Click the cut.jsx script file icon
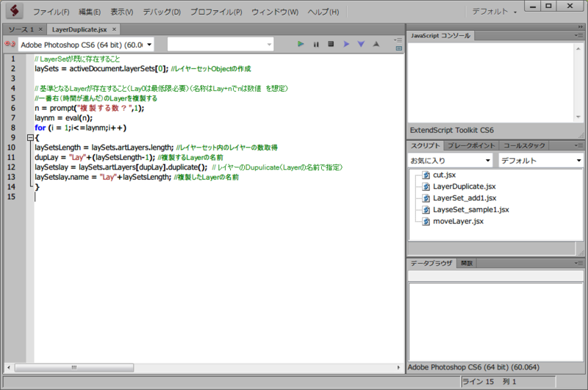Image resolution: width=588 pixels, height=390 pixels. pos(426,175)
